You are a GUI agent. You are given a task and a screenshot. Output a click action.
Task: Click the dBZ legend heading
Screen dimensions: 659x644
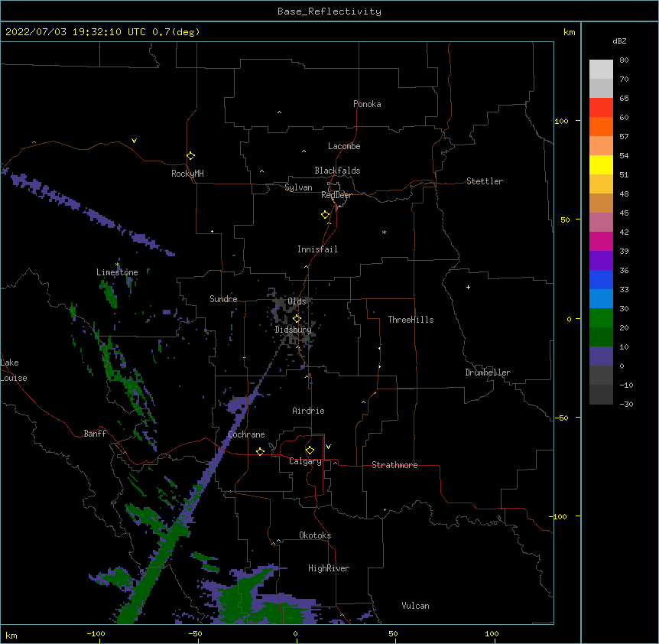619,41
